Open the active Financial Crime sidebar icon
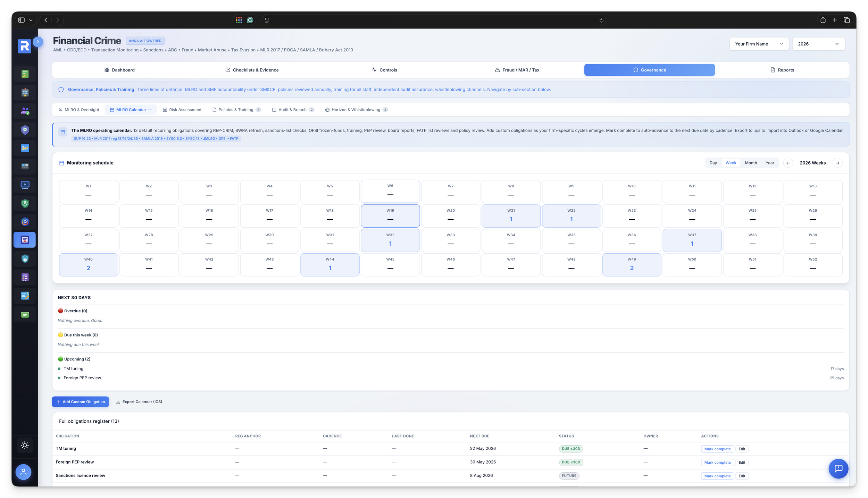The width and height of the screenshot is (868, 498). point(25,240)
